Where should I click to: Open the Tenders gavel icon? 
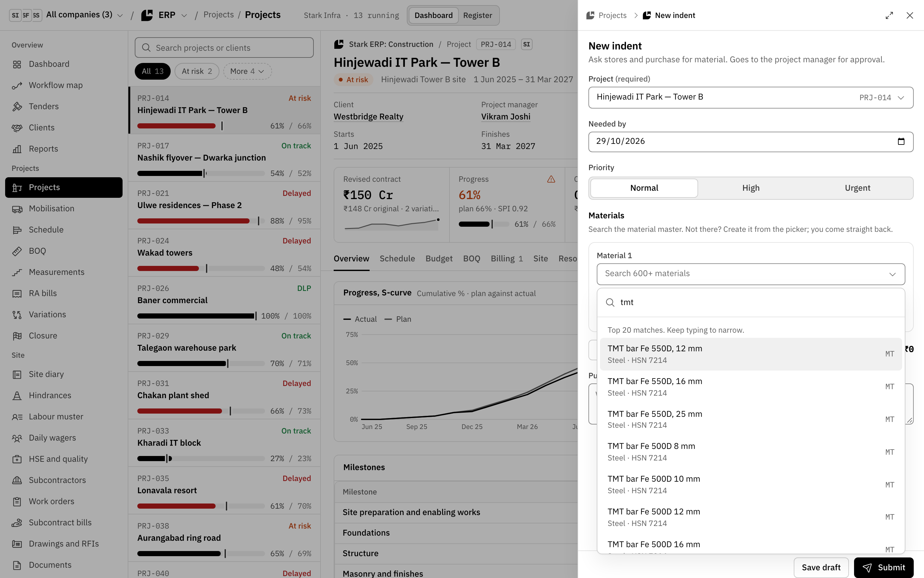click(x=17, y=107)
